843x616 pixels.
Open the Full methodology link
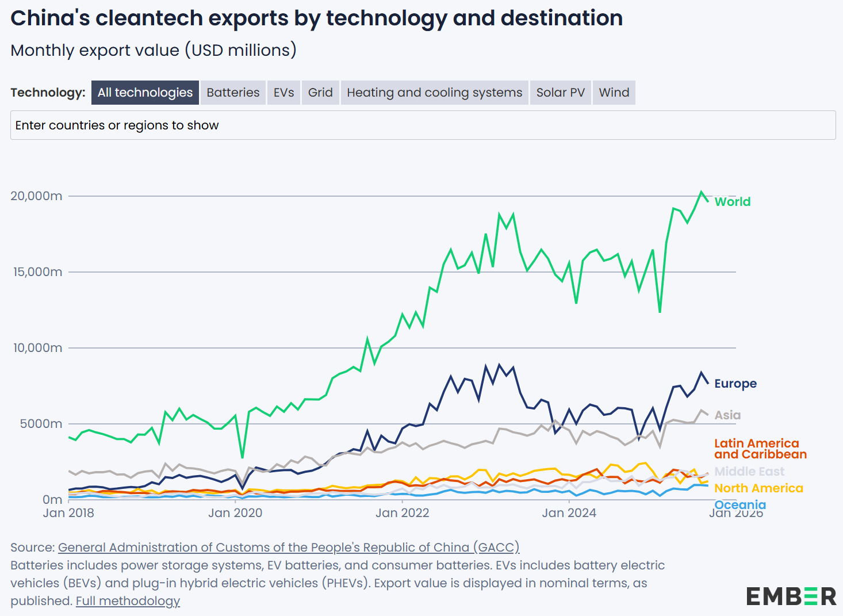[127, 600]
